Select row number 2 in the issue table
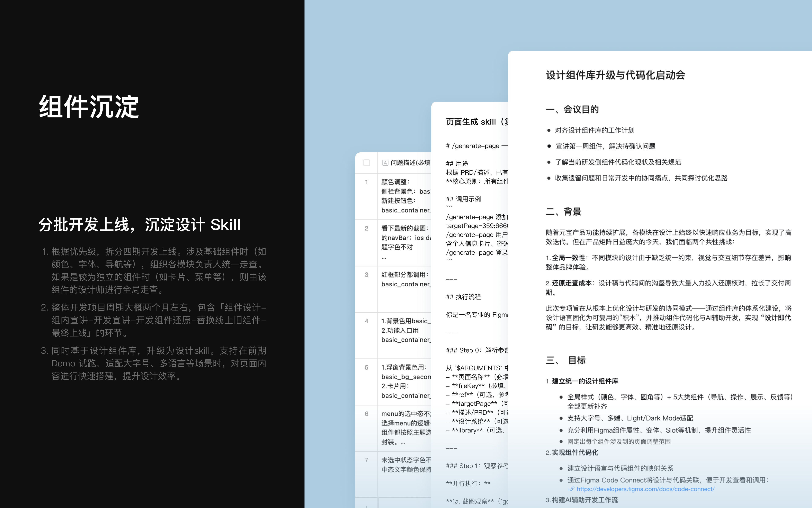This screenshot has height=508, width=812. 366,228
